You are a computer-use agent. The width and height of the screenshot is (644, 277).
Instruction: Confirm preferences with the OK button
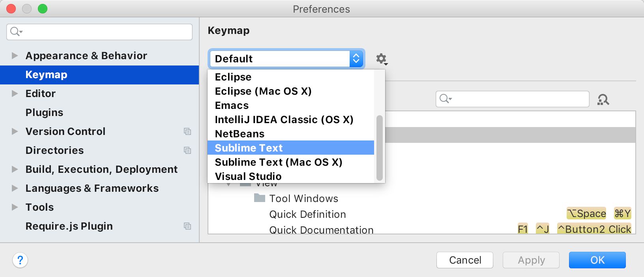[597, 260]
